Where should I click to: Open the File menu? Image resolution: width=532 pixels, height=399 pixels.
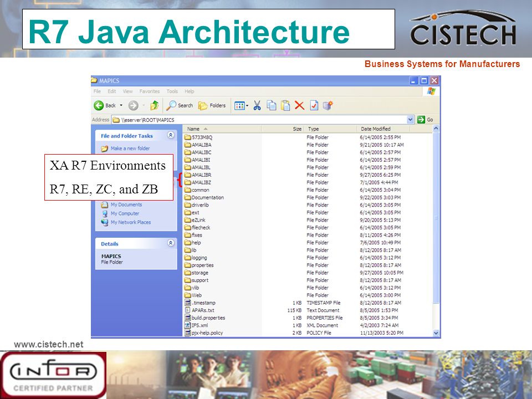tap(97, 91)
